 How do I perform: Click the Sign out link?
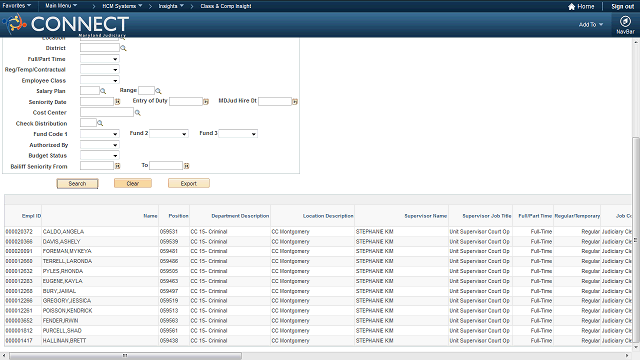point(622,7)
